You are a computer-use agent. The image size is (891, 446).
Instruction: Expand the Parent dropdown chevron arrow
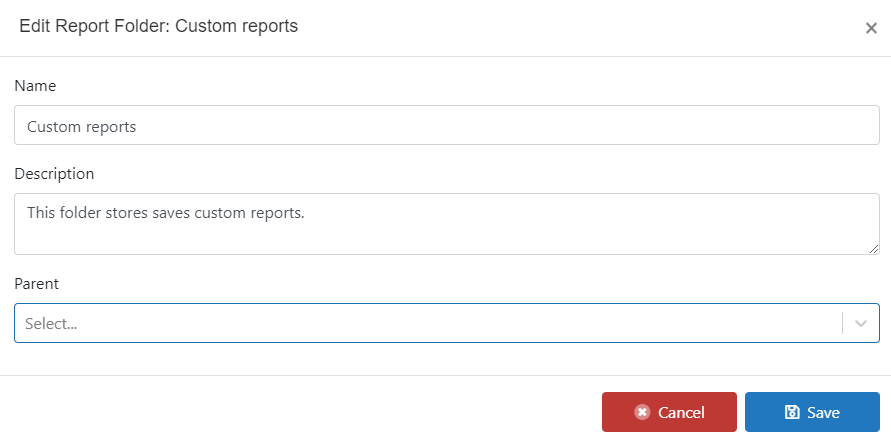[x=861, y=323]
